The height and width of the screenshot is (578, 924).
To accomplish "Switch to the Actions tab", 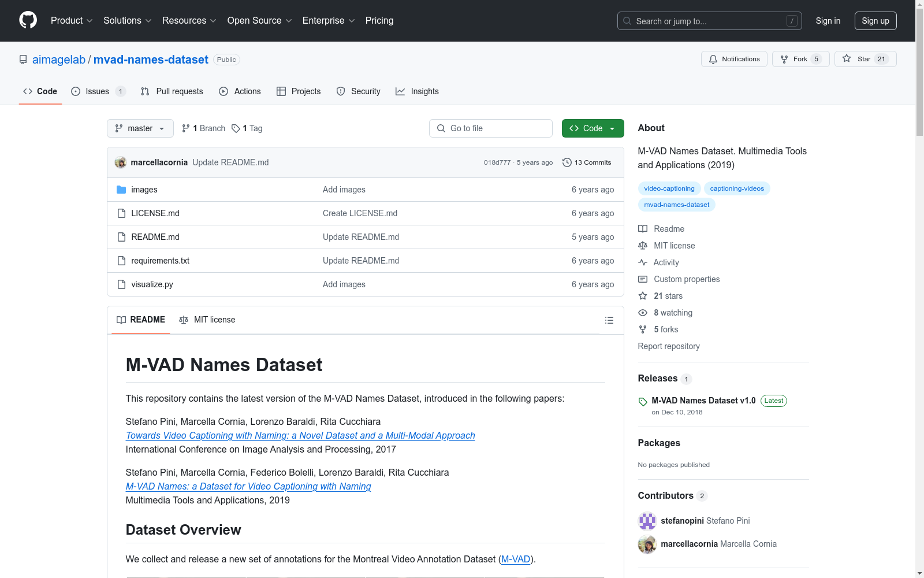I will (x=240, y=91).
